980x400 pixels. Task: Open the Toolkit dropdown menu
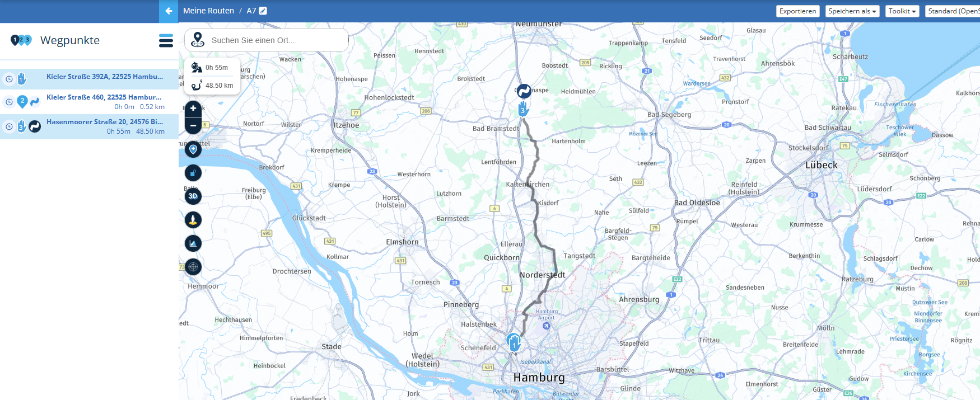coord(902,11)
